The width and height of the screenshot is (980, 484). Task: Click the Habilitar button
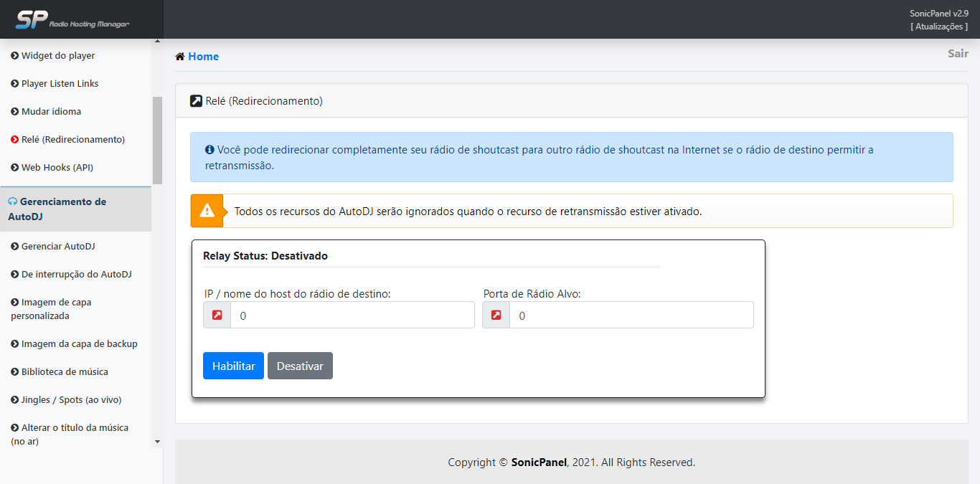click(x=233, y=366)
